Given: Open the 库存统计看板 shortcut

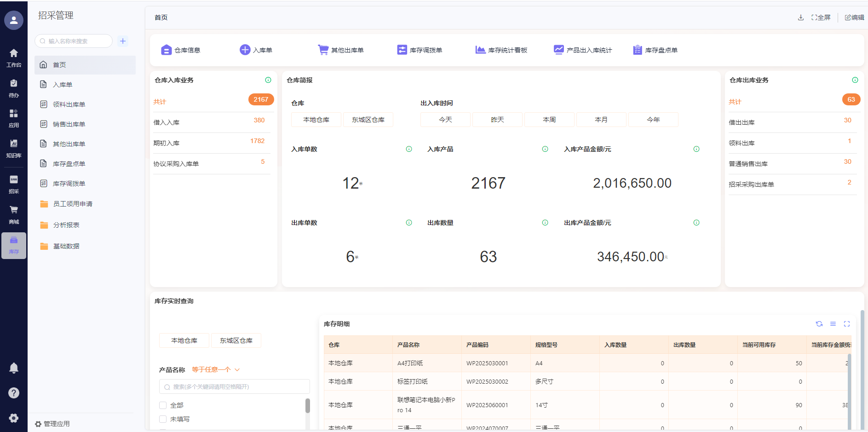Looking at the screenshot, I should coord(501,50).
